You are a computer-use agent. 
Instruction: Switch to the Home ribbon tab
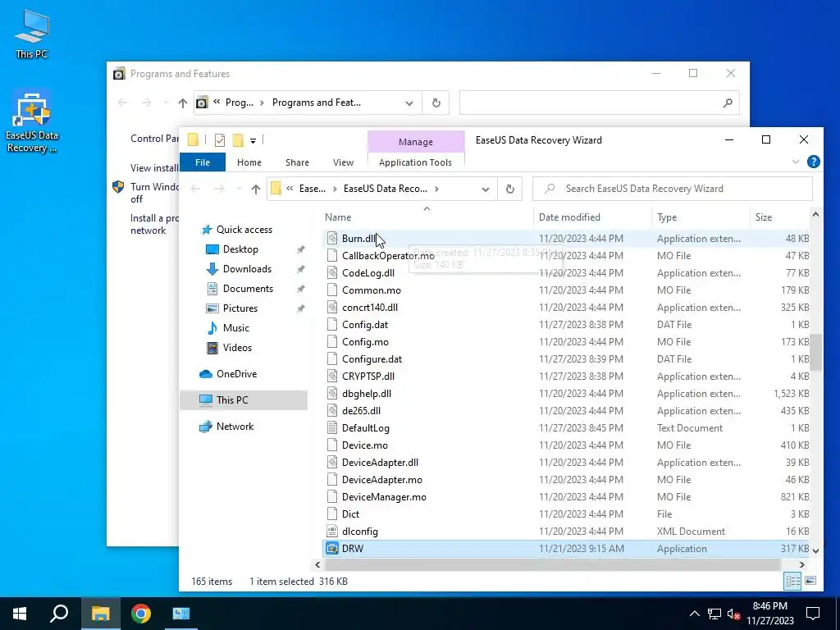coord(249,162)
